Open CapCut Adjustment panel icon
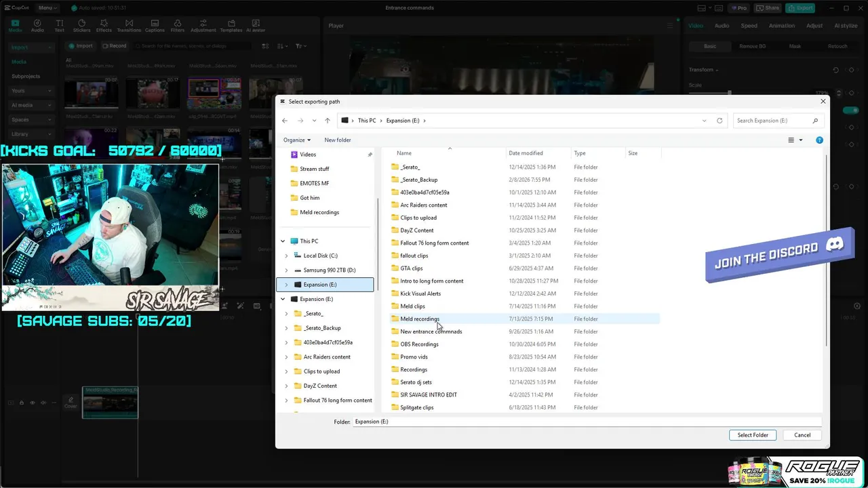868x488 pixels. coord(203,26)
